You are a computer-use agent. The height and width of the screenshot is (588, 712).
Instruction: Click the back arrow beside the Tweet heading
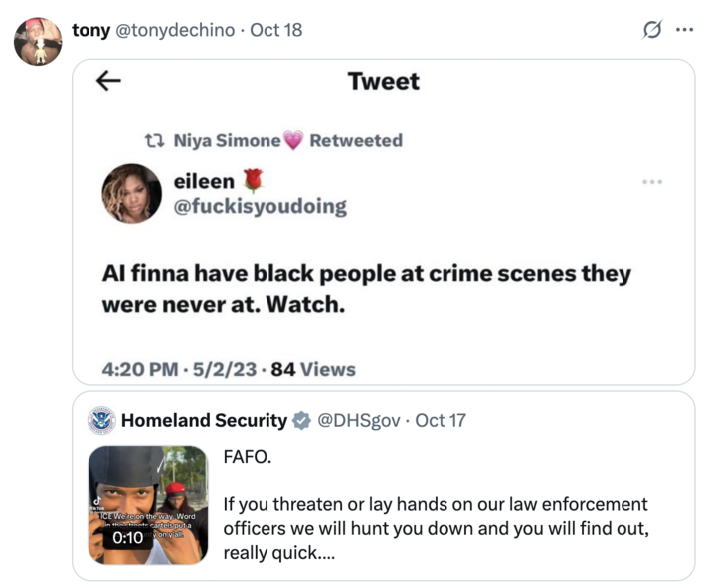tap(107, 82)
